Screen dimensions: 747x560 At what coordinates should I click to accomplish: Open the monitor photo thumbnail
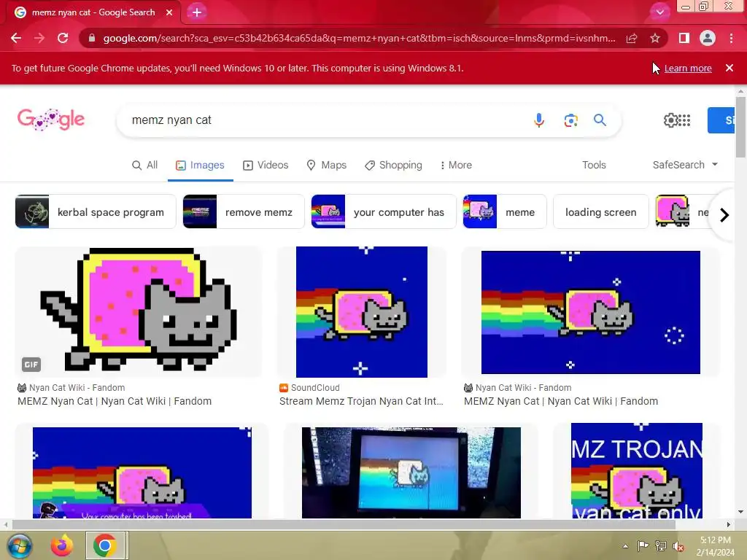coord(411,472)
